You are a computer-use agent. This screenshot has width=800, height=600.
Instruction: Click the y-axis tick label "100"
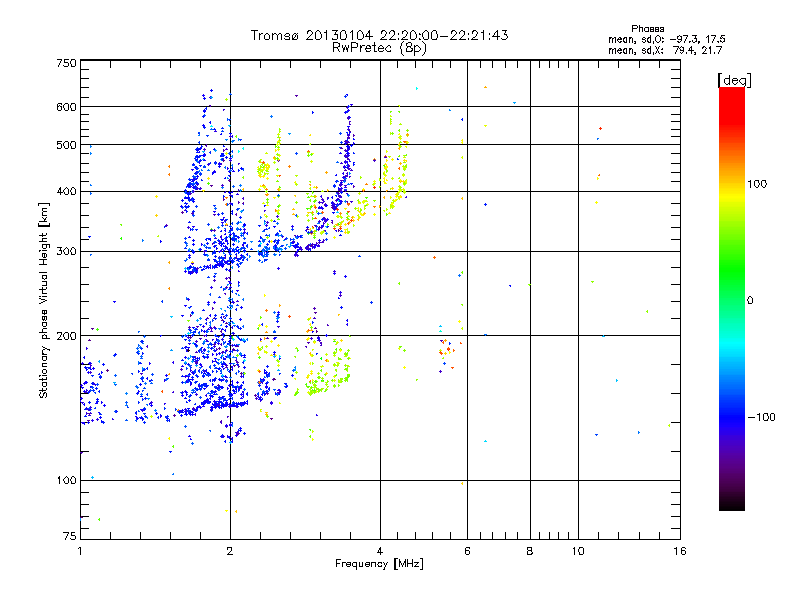(x=66, y=480)
